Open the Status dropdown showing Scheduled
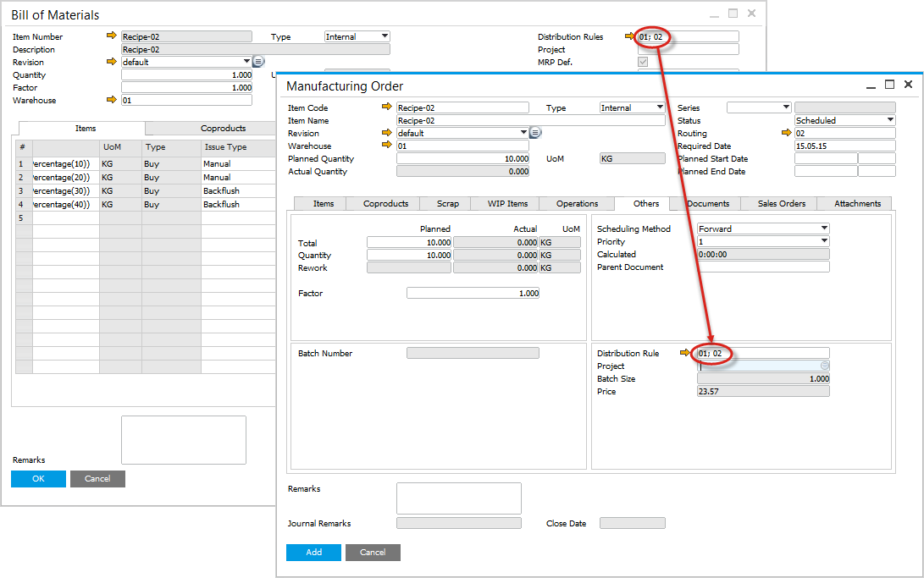Screen dimensions: 924x578 pos(889,120)
